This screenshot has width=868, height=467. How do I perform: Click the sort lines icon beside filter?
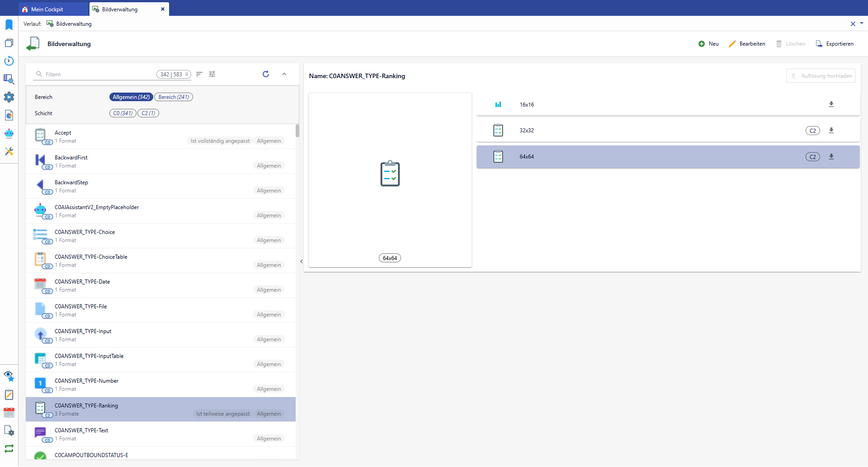click(x=199, y=74)
